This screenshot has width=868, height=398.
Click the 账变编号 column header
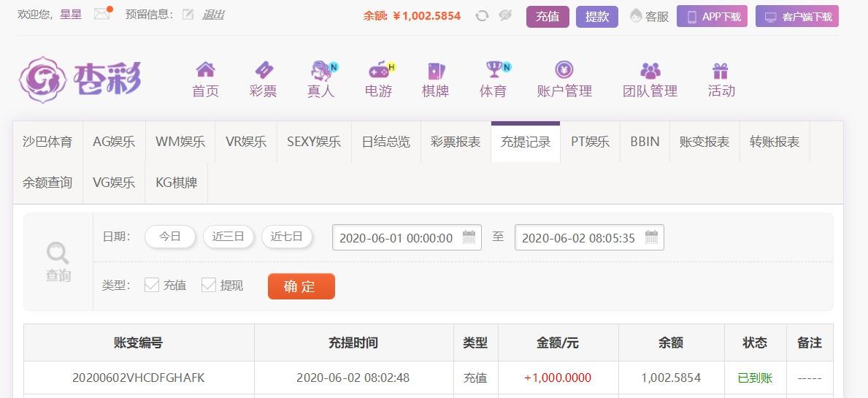point(139,342)
